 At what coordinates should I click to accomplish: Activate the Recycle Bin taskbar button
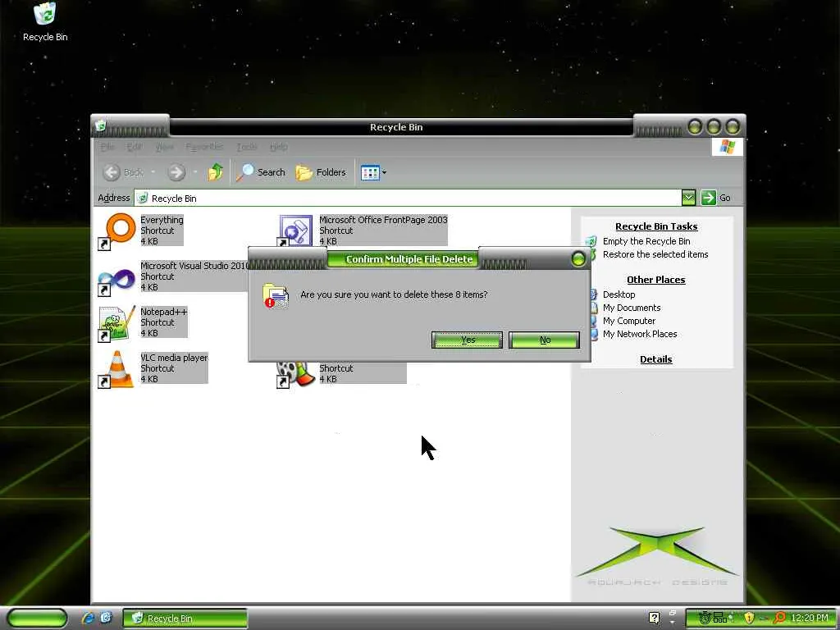(185, 619)
